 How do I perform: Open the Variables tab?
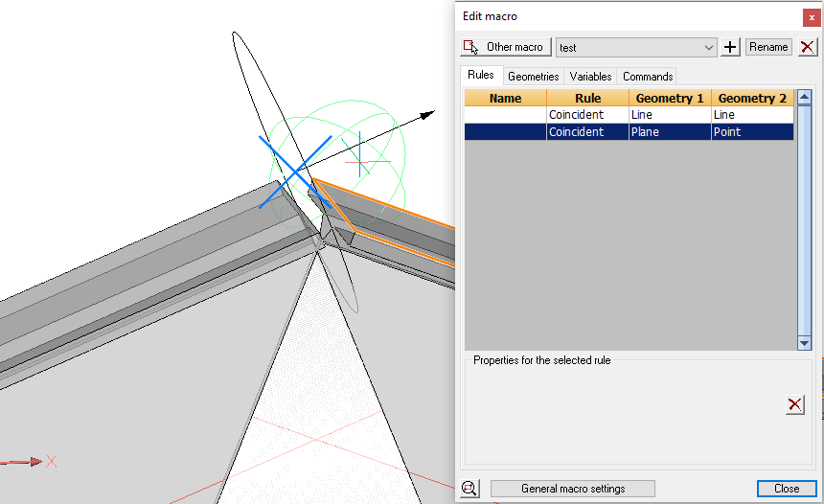click(590, 76)
